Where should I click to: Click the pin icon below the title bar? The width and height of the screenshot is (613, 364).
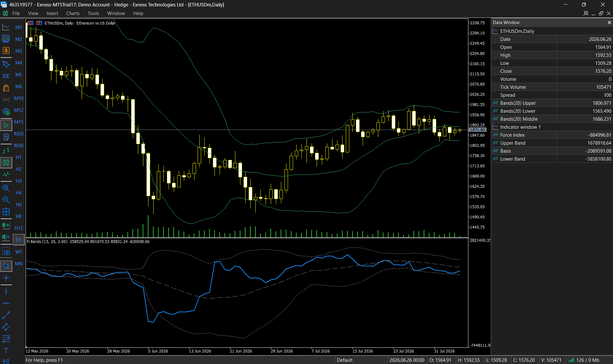pyautogui.click(x=586, y=13)
